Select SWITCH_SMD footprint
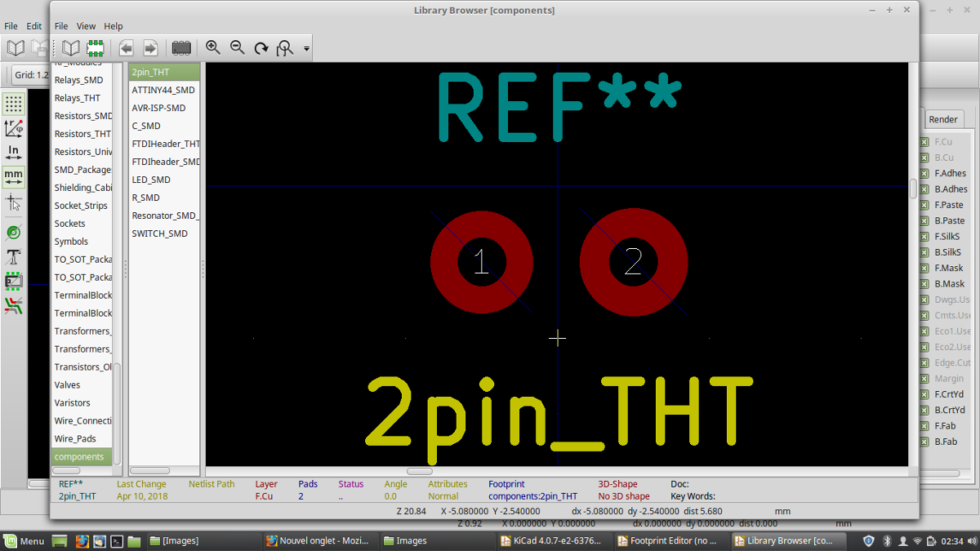 [164, 233]
